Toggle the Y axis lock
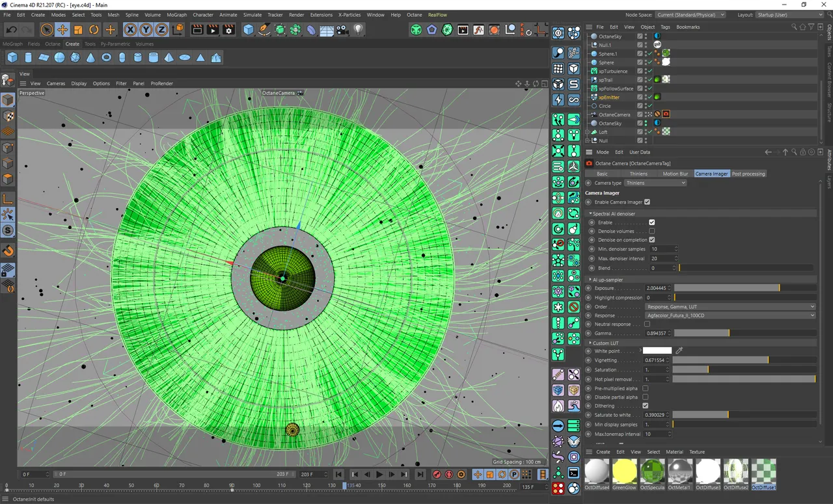This screenshot has height=504, width=833. (146, 29)
